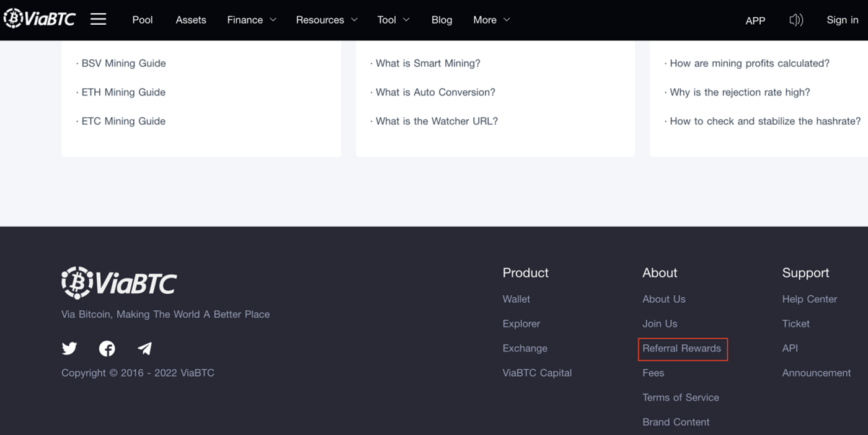Open Join Us footer link
The image size is (868, 435).
coord(660,324)
